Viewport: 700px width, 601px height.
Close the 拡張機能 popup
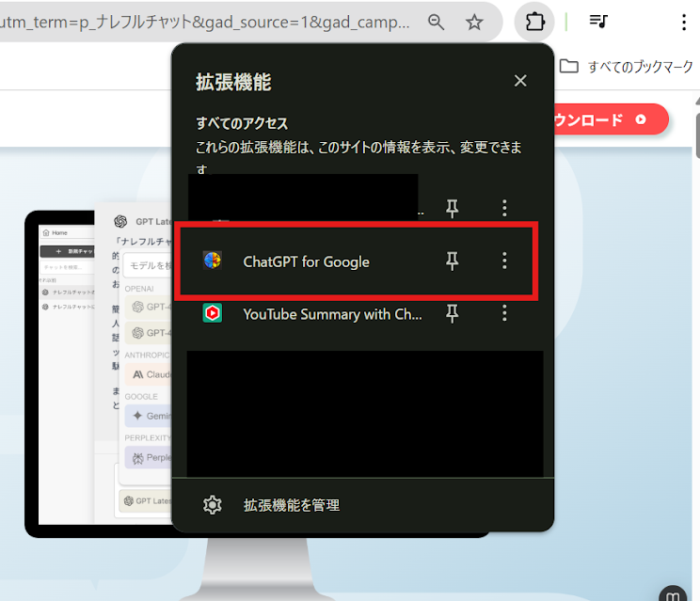coord(520,81)
